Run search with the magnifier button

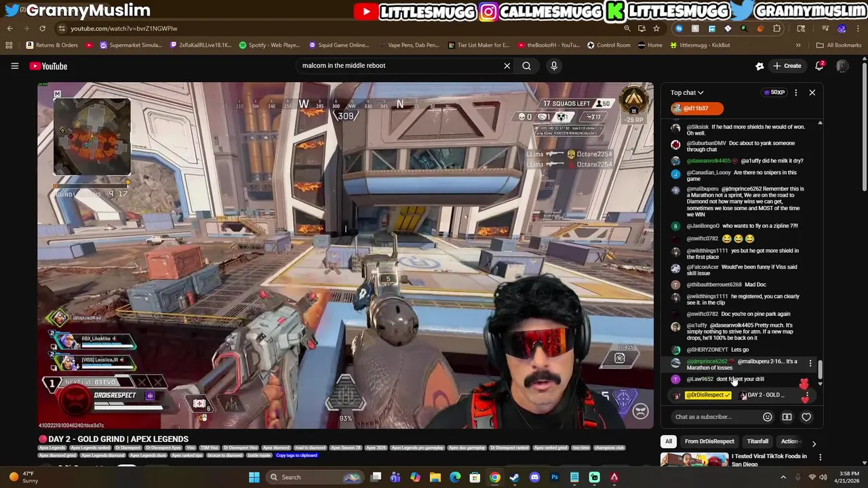pyautogui.click(x=526, y=66)
